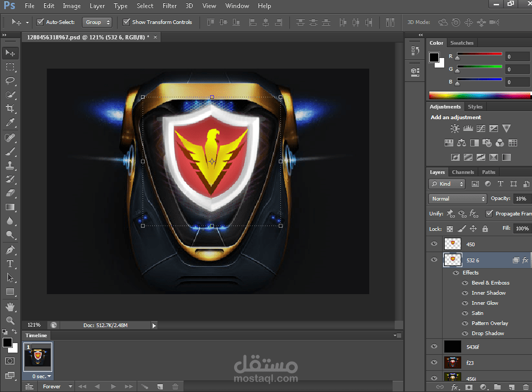Hide the 5436f layer

click(x=434, y=347)
